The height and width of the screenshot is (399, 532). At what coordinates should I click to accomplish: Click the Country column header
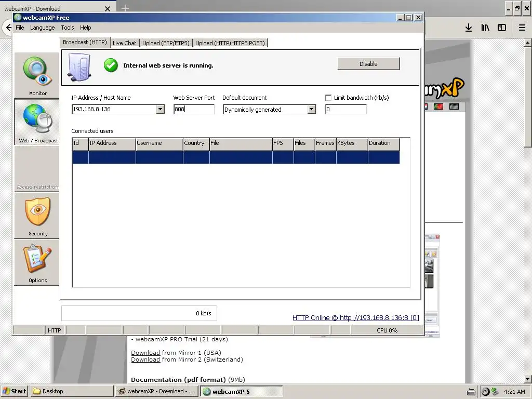[x=196, y=144]
